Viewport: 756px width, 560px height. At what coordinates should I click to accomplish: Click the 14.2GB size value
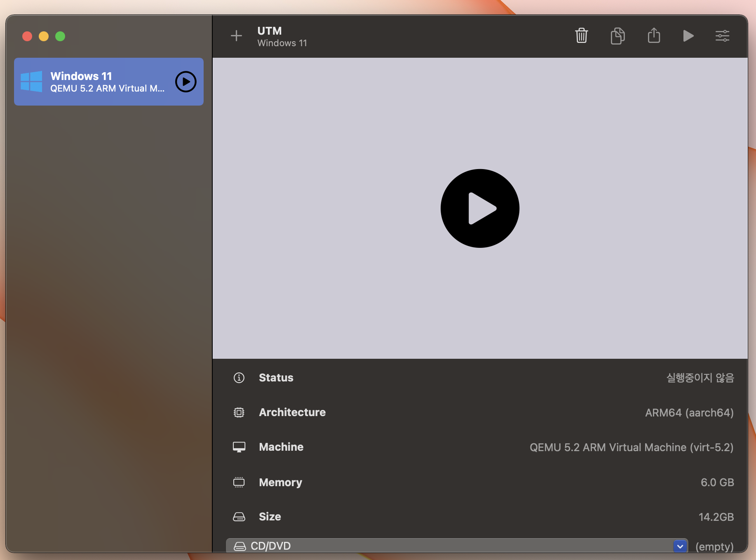716,517
